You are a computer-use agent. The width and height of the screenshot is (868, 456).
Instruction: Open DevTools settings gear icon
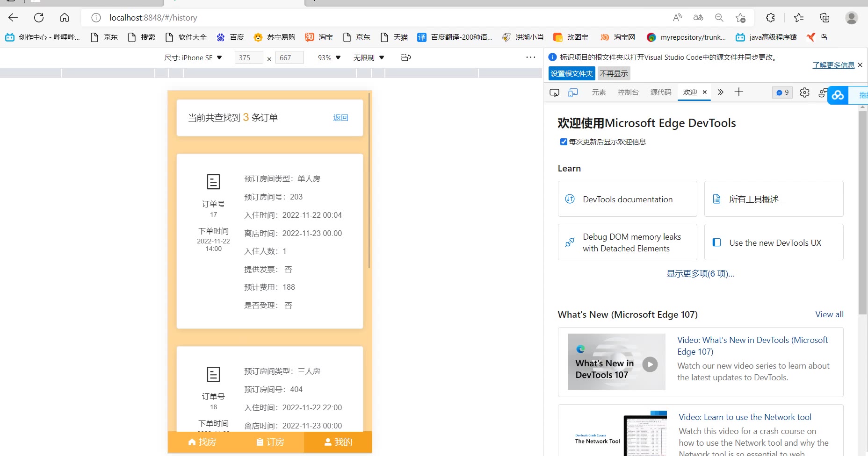point(804,93)
